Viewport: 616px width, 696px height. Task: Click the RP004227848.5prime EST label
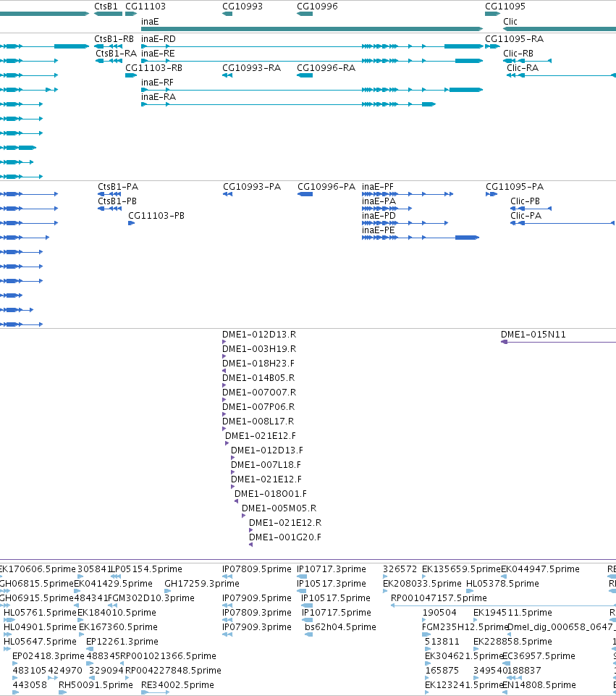click(174, 671)
